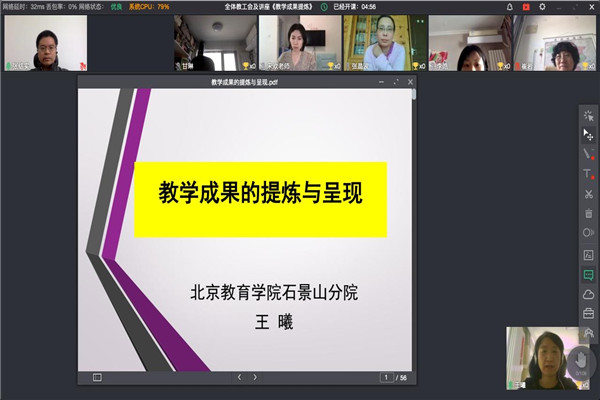
Task: Click the 教学成果的提炼与呈现.pdf title bar text
Action: coord(245,82)
